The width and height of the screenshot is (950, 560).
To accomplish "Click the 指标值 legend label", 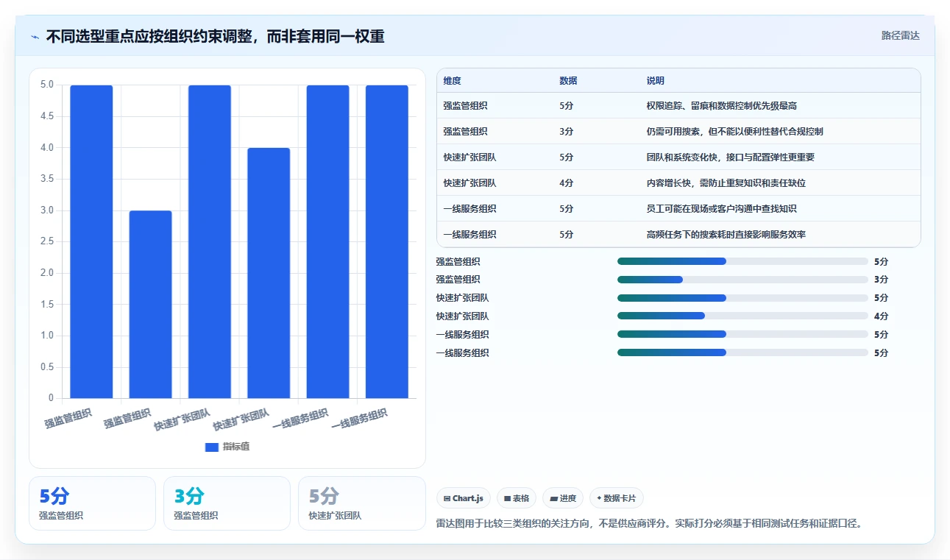I will click(236, 447).
